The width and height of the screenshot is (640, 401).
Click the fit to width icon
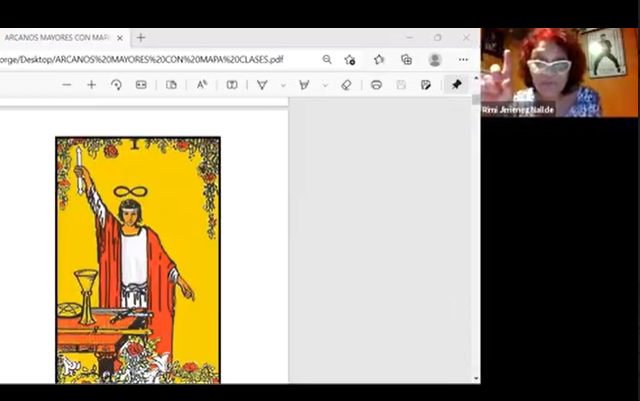tap(141, 85)
